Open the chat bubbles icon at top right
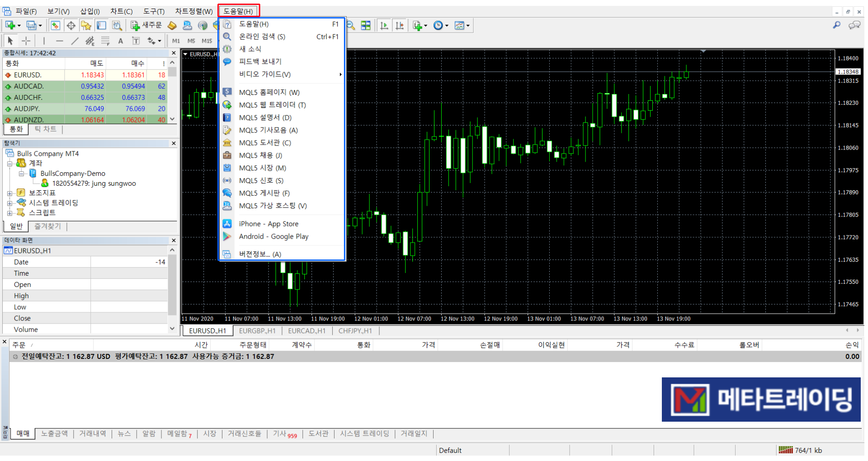The height and width of the screenshot is (461, 868). click(x=854, y=25)
